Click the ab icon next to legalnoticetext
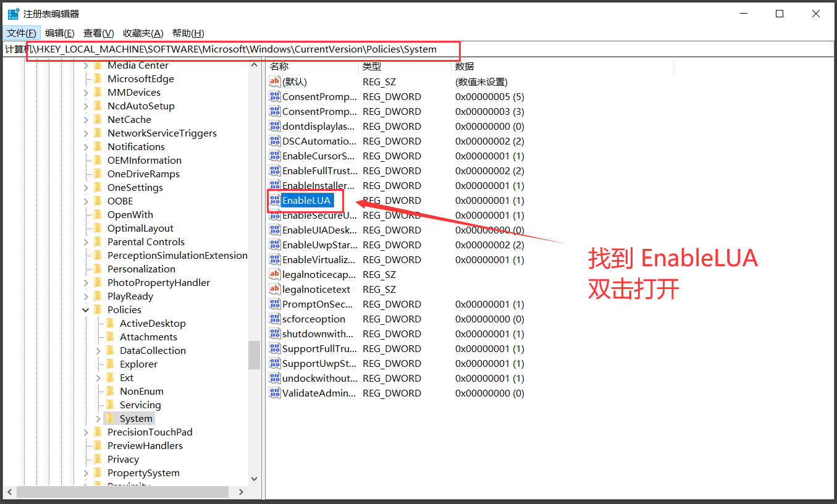This screenshot has width=837, height=504. (274, 289)
